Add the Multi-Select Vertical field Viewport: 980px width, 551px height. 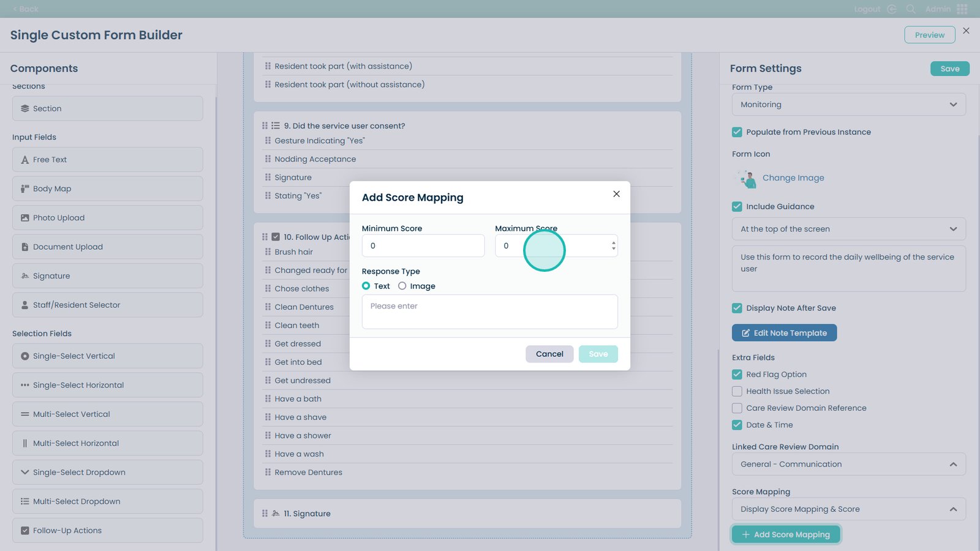click(107, 414)
